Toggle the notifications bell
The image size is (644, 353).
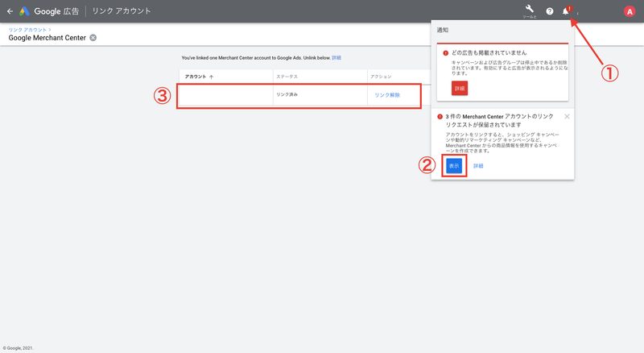(x=566, y=11)
